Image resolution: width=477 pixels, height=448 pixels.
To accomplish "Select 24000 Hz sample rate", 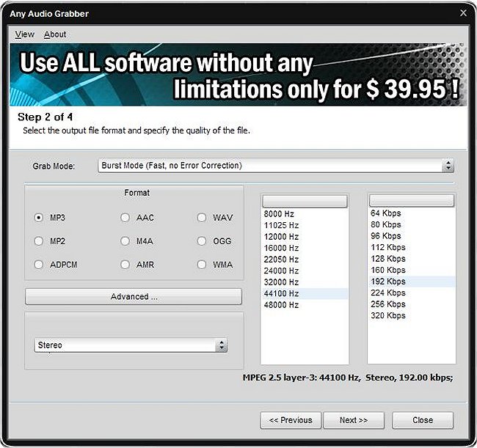I will point(305,271).
